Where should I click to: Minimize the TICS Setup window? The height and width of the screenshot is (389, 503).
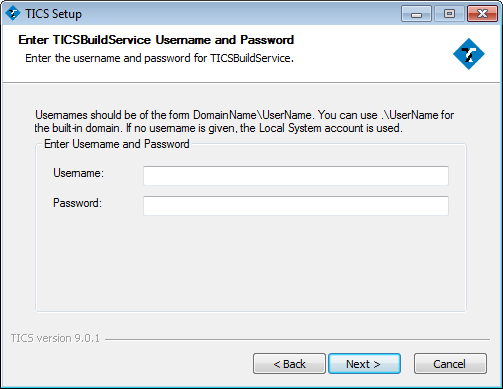coord(416,14)
